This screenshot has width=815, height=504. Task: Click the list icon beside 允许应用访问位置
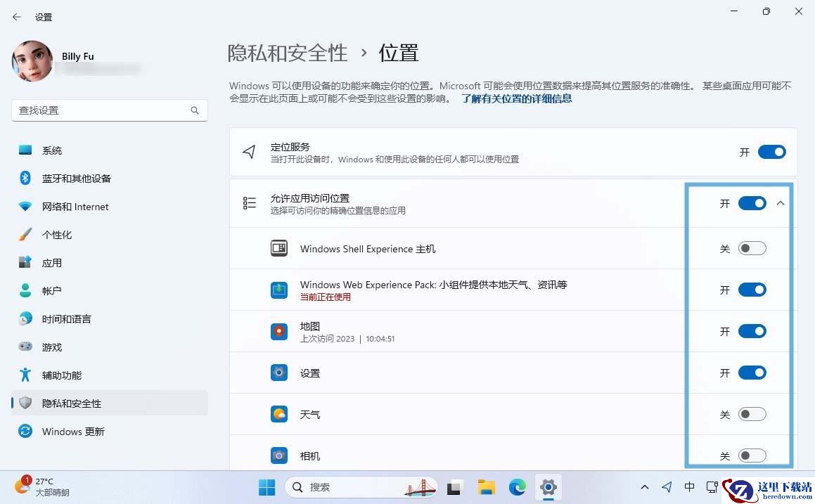[250, 203]
